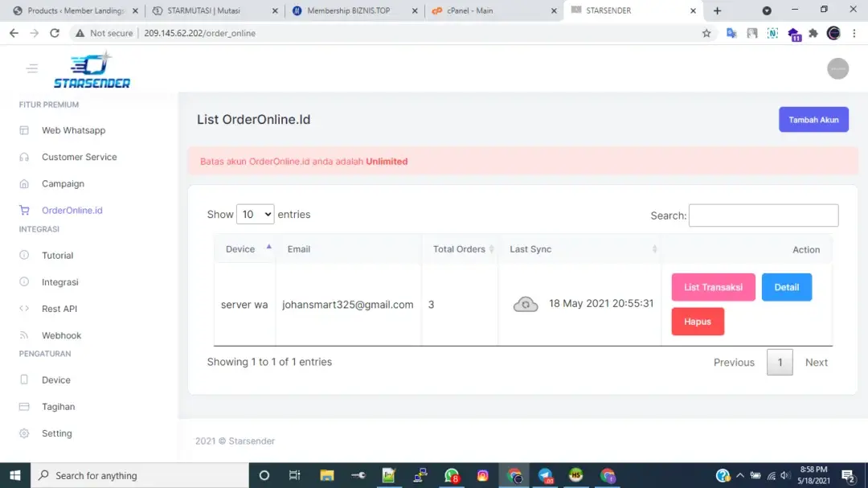Image resolution: width=868 pixels, height=488 pixels.
Task: Sort table by Total Orders column
Action: 460,249
